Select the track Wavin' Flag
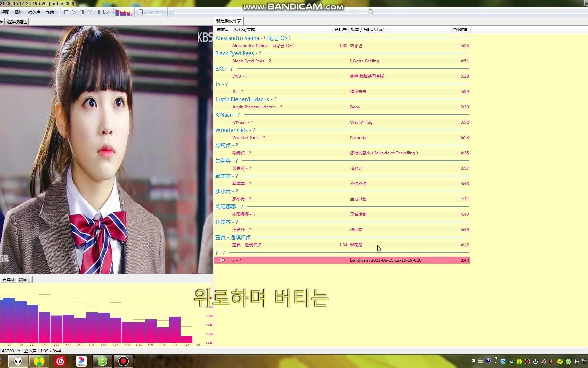 point(342,122)
